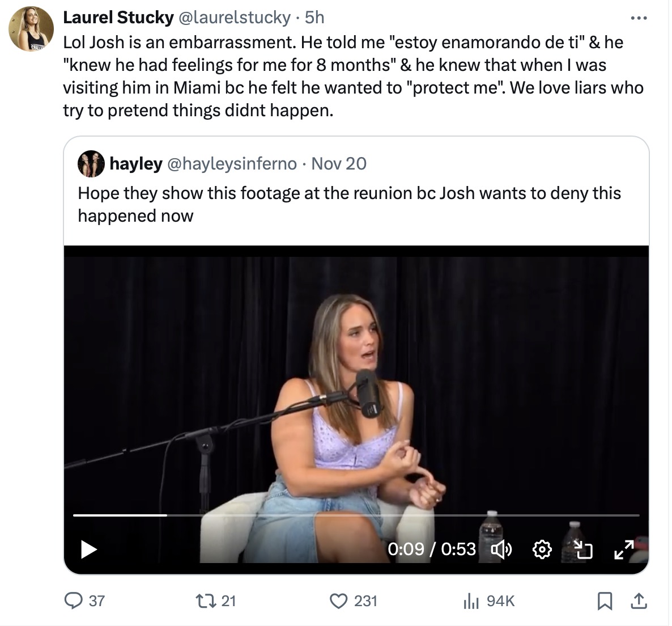Seek on the video progress bar

pos(356,515)
